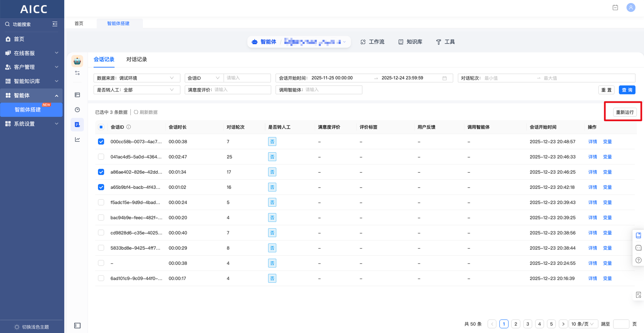644x333 pixels.
Task: Click the help question mark floating icon
Action: (638, 260)
